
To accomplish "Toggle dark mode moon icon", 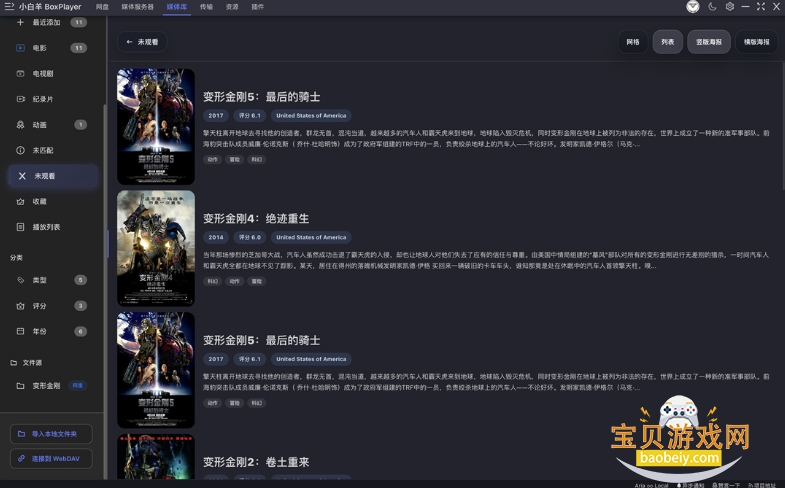I will coord(712,7).
